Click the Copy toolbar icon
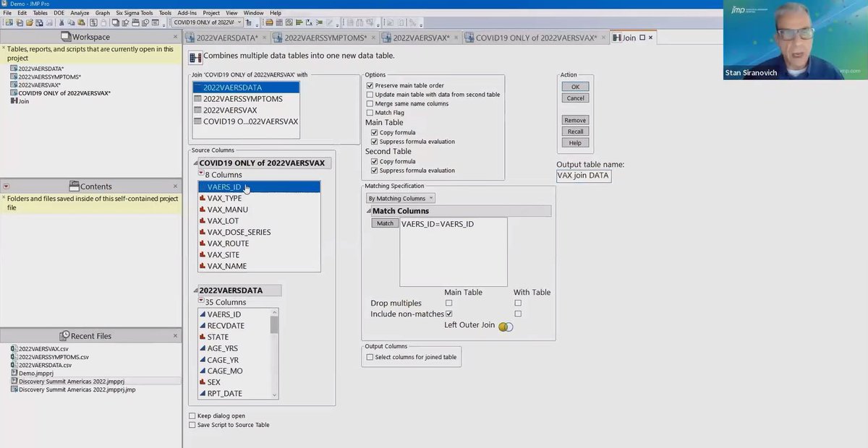The height and width of the screenshot is (448, 868). (72, 22)
